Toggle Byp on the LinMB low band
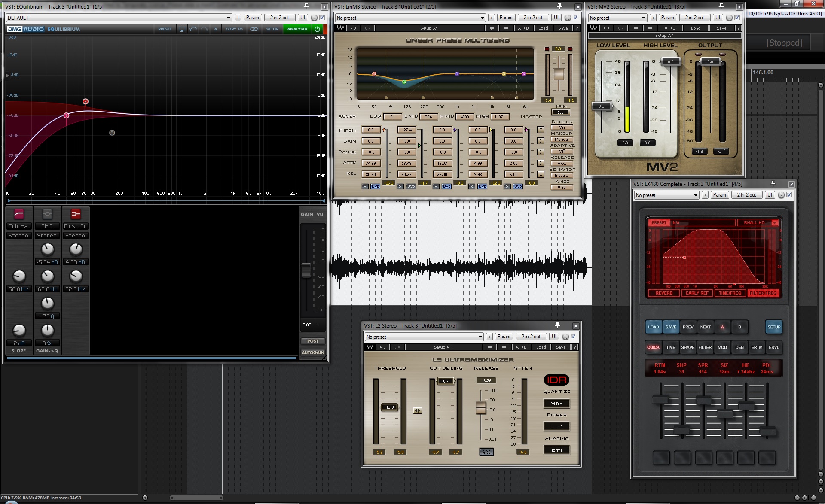The width and height of the screenshot is (825, 504). (x=375, y=186)
